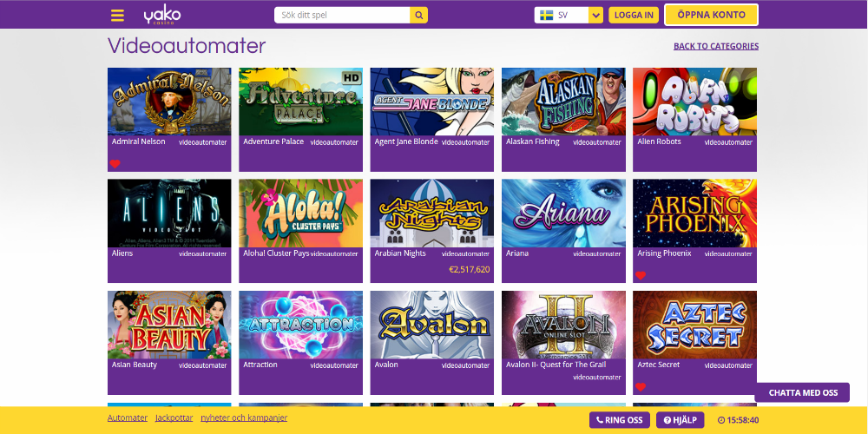Toggle favorite heart on Arising Phoenix
This screenshot has width=868, height=434.
coord(640,276)
